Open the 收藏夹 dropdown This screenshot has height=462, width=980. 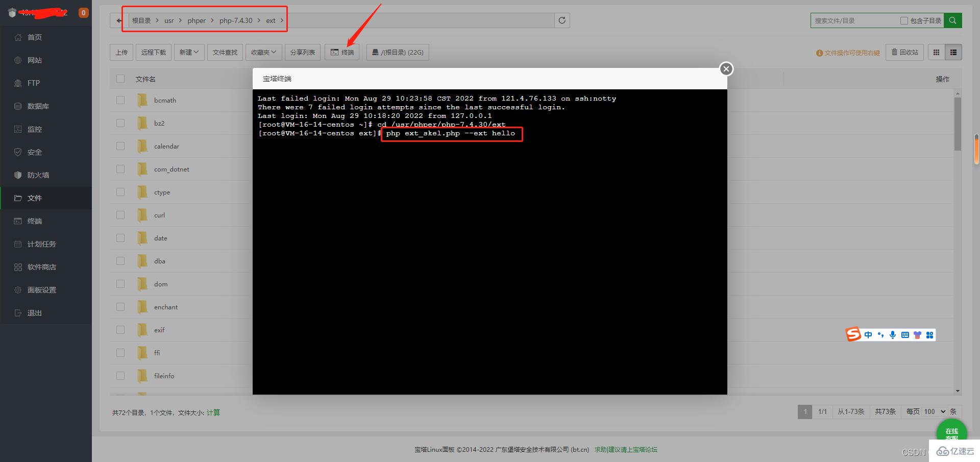tap(263, 52)
